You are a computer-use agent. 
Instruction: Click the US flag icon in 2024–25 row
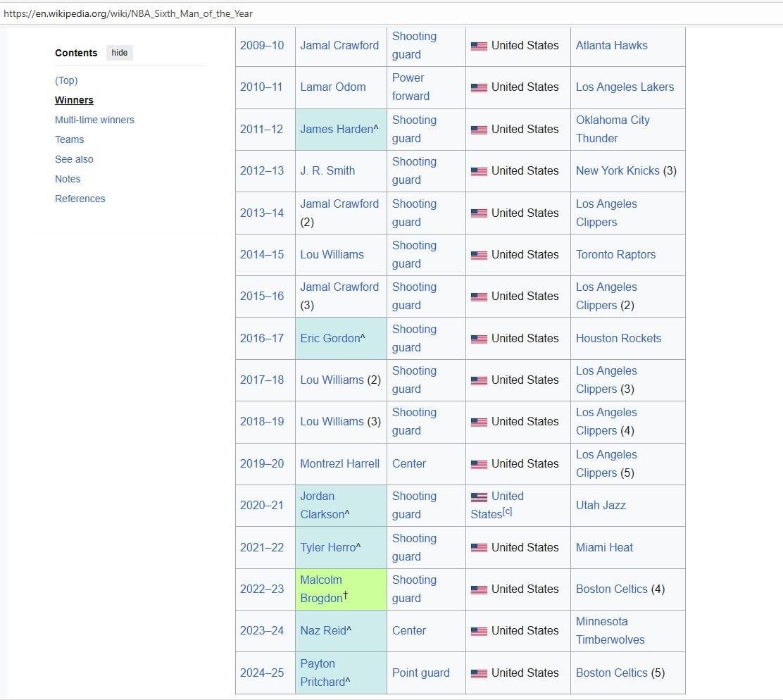click(479, 673)
